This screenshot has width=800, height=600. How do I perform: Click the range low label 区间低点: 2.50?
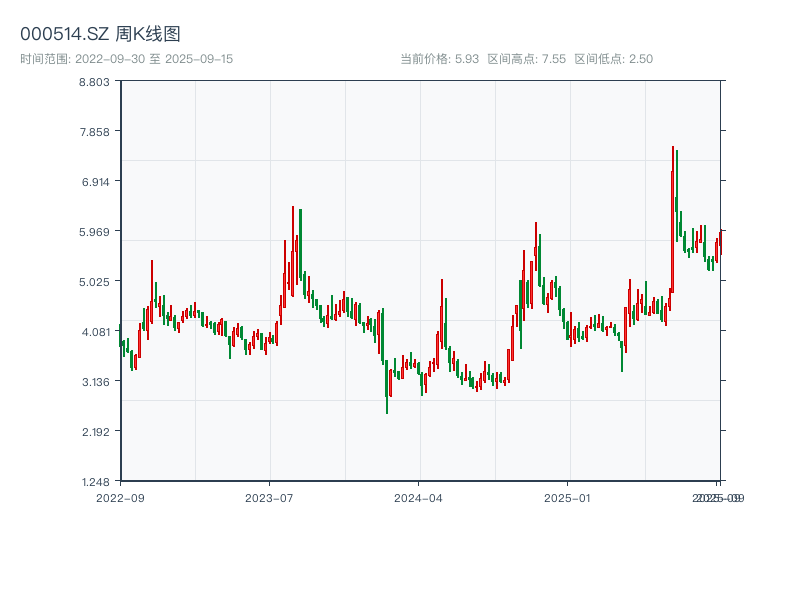(x=613, y=59)
